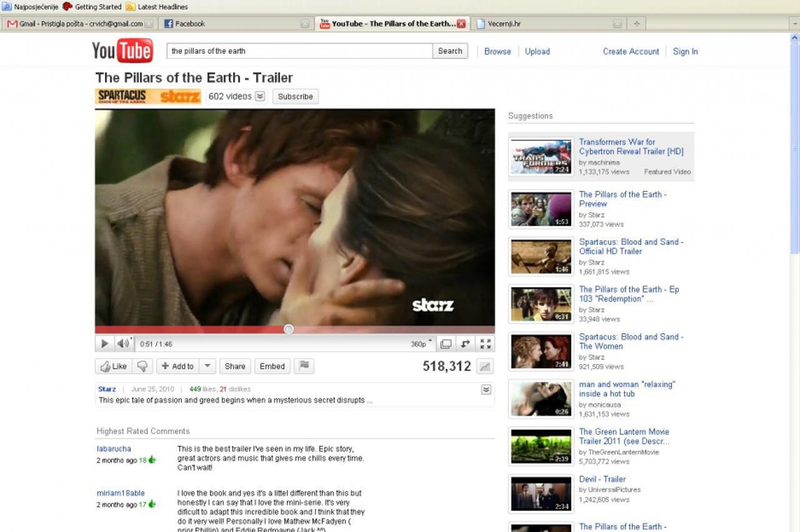The height and width of the screenshot is (532, 800).
Task: Switch to the Facebook tab
Action: tap(236, 24)
